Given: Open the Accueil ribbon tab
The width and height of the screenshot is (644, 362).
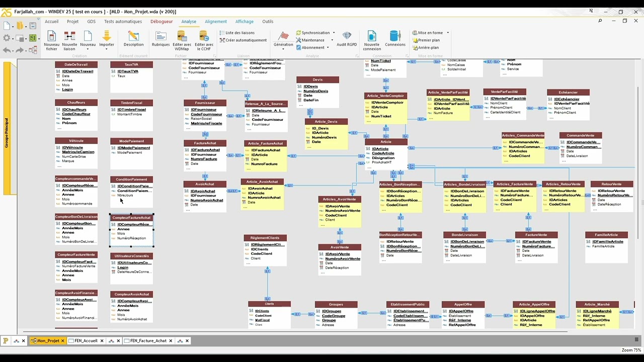Looking at the screenshot, I should click(x=51, y=22).
